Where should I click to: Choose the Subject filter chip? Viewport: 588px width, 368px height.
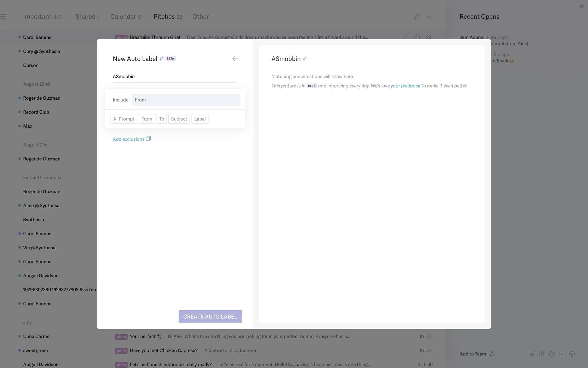tap(179, 119)
